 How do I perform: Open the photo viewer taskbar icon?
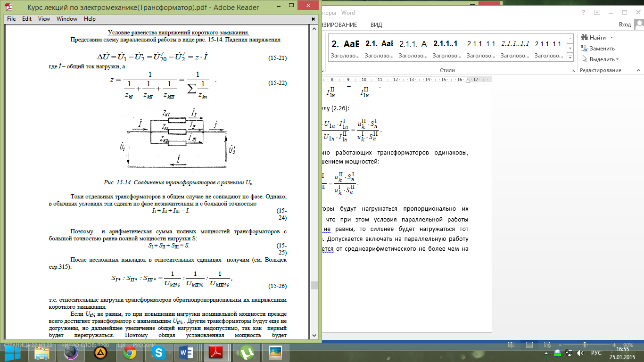tap(275, 353)
